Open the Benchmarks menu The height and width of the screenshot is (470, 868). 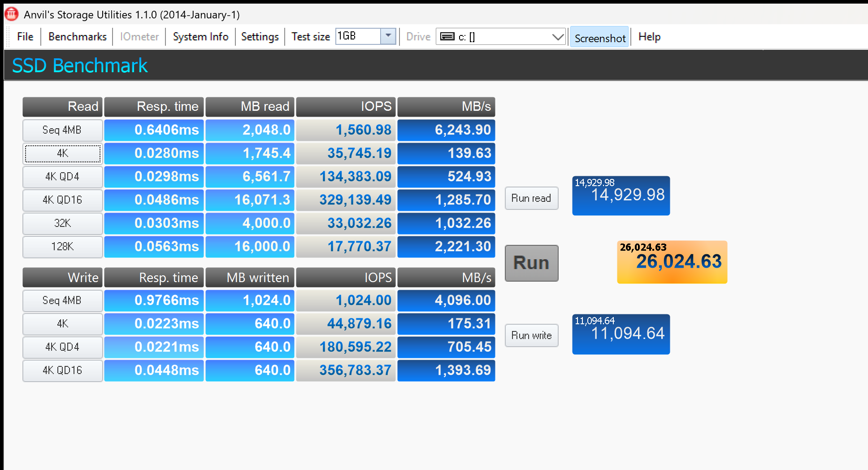tap(77, 37)
